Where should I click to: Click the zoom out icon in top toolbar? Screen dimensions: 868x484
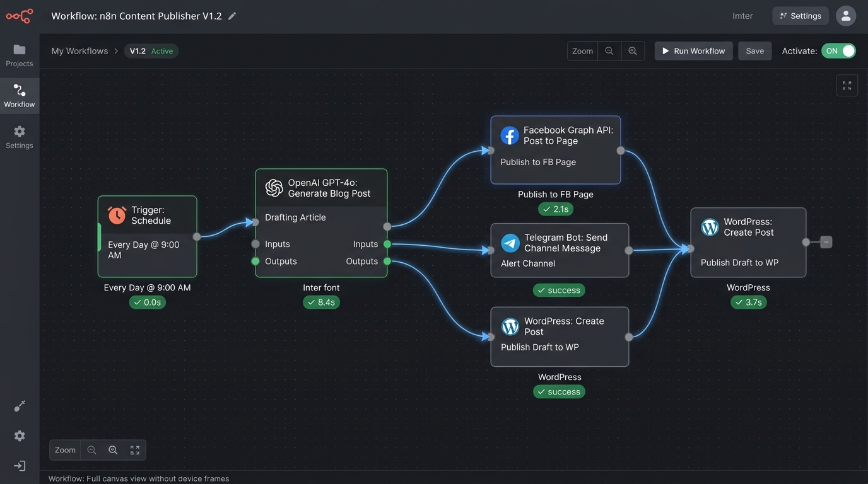pos(609,51)
